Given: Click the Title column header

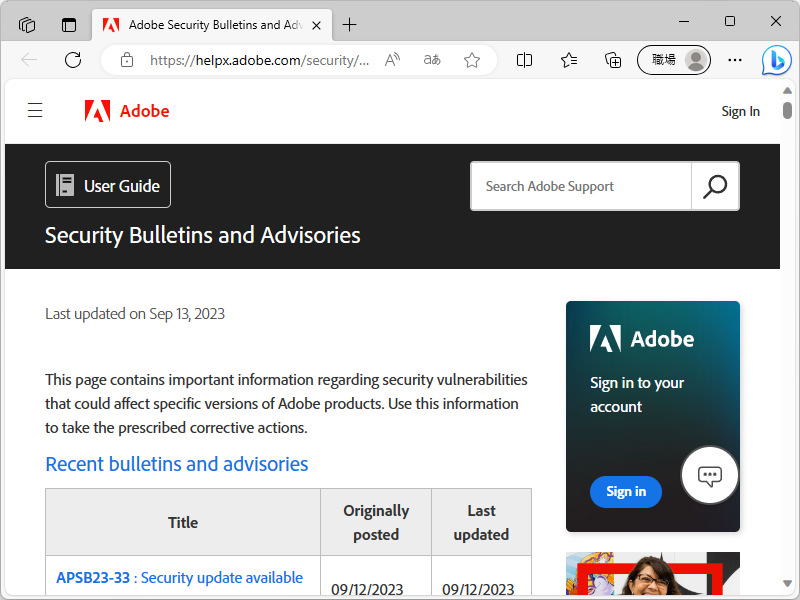Looking at the screenshot, I should 183,522.
